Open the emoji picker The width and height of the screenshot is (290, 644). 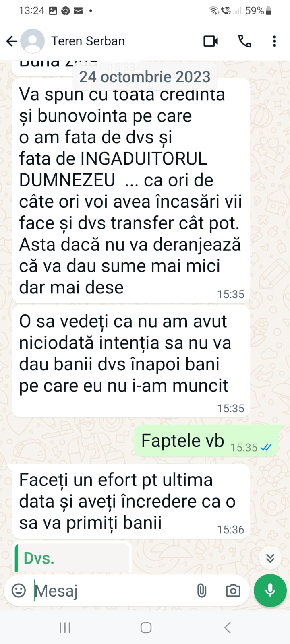(19, 590)
